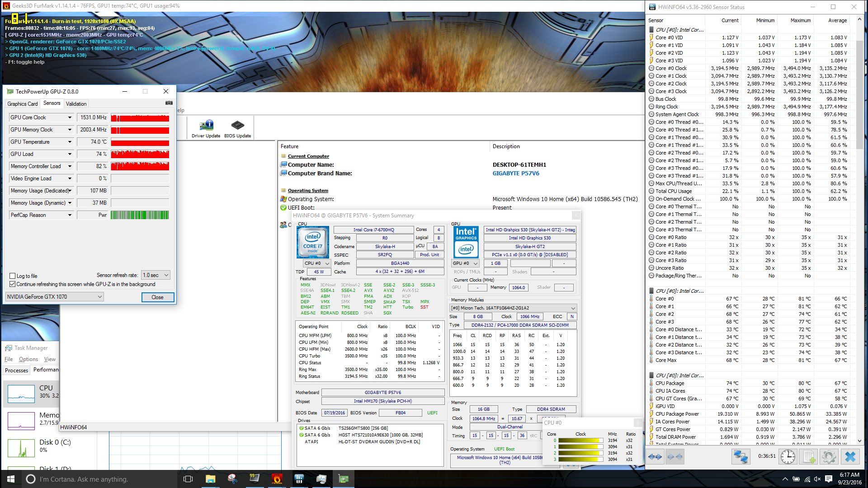Open the GPU Core Clock sensor dropdown
The height and width of the screenshot is (488, 868).
(70, 117)
